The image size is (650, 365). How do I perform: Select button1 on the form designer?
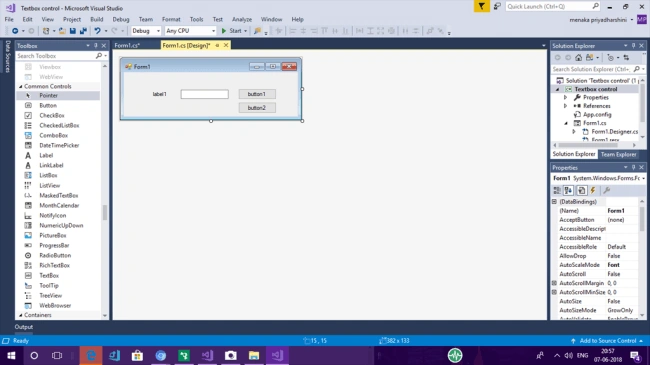point(257,94)
